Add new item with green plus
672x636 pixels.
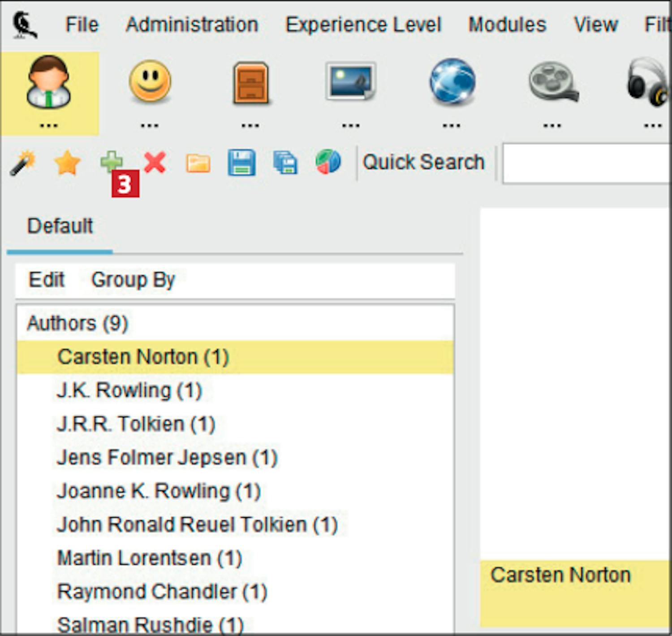110,161
